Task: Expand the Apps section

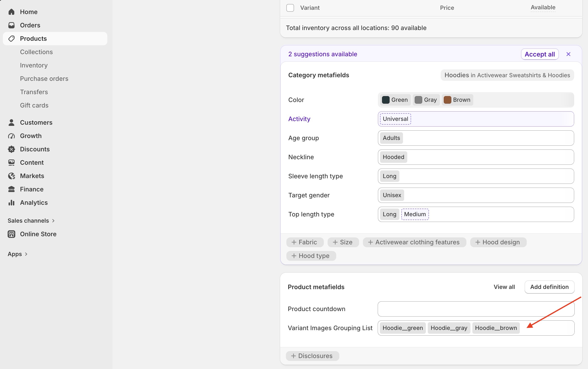Action: 18,254
